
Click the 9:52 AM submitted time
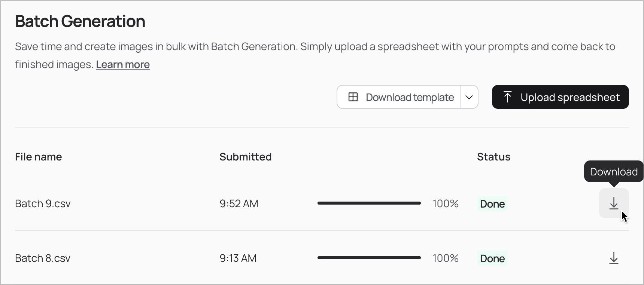[x=239, y=203]
